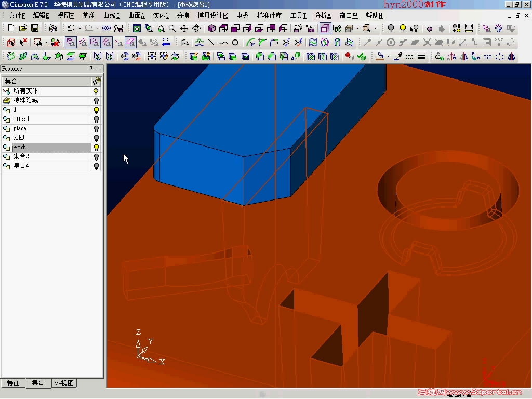Open the Undo history dropdown arrow

coord(79,29)
